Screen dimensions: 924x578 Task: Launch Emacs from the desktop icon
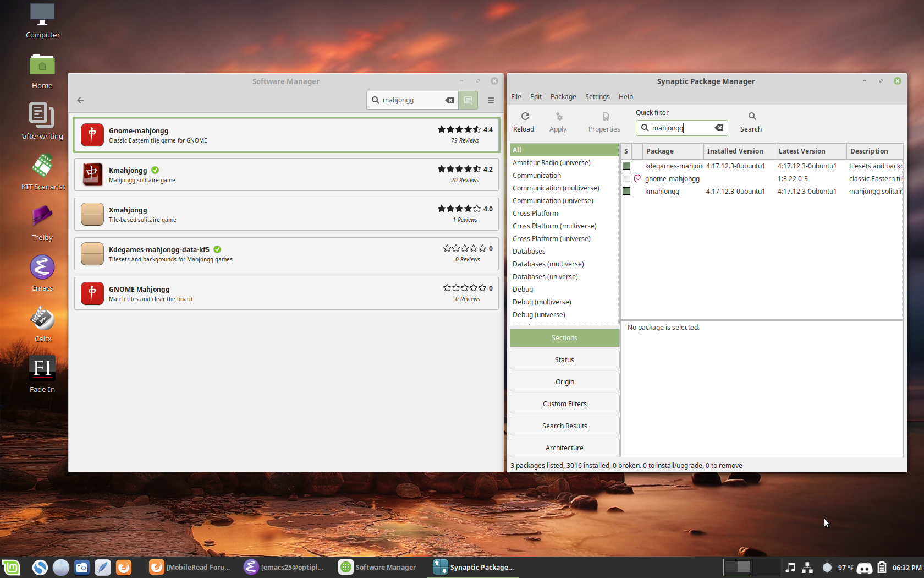[x=42, y=274]
